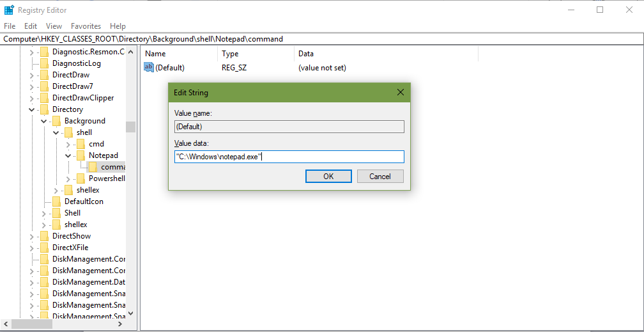Maximize the Registry Editor window
Screen dimensions: 644x332
[600, 10]
